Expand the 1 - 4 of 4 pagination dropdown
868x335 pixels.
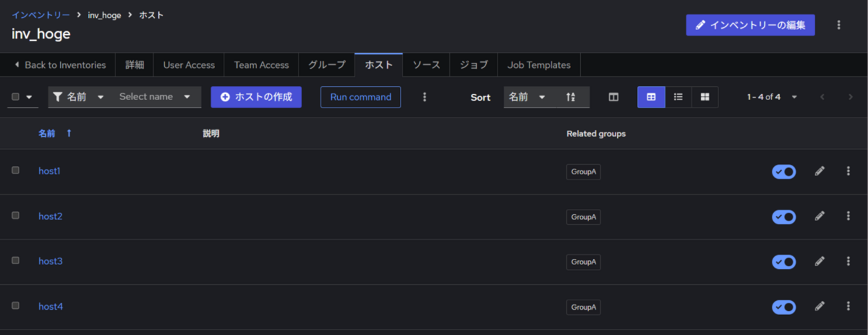[x=772, y=97]
